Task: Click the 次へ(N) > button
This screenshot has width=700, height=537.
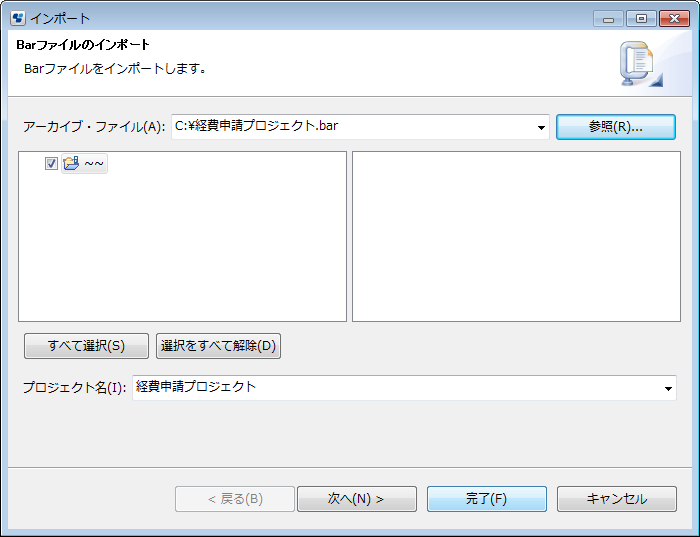Action: pyautogui.click(x=357, y=499)
